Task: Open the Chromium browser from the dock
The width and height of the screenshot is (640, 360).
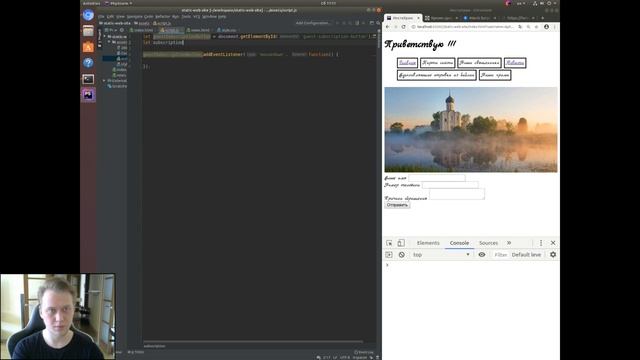Action: click(88, 16)
